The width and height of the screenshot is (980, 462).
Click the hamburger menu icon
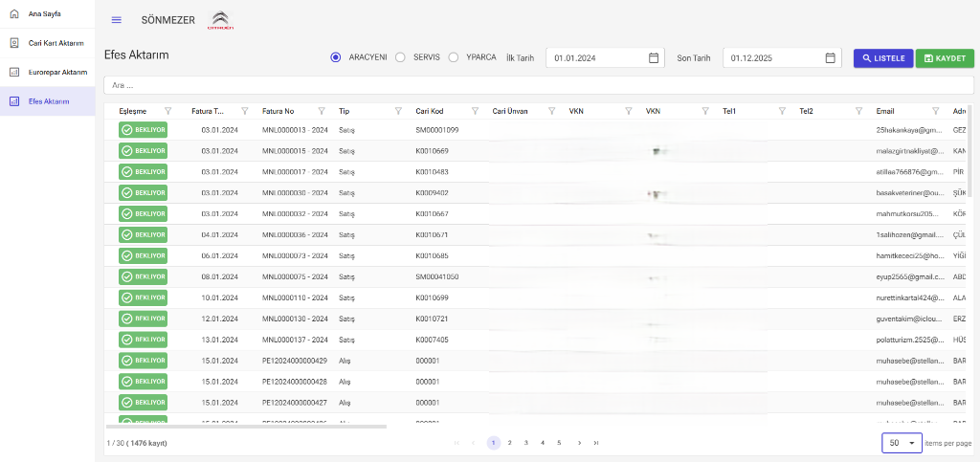117,20
